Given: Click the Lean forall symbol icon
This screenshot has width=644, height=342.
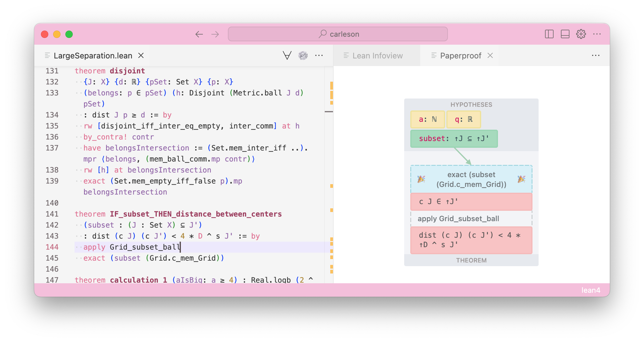Looking at the screenshot, I should coord(287,55).
